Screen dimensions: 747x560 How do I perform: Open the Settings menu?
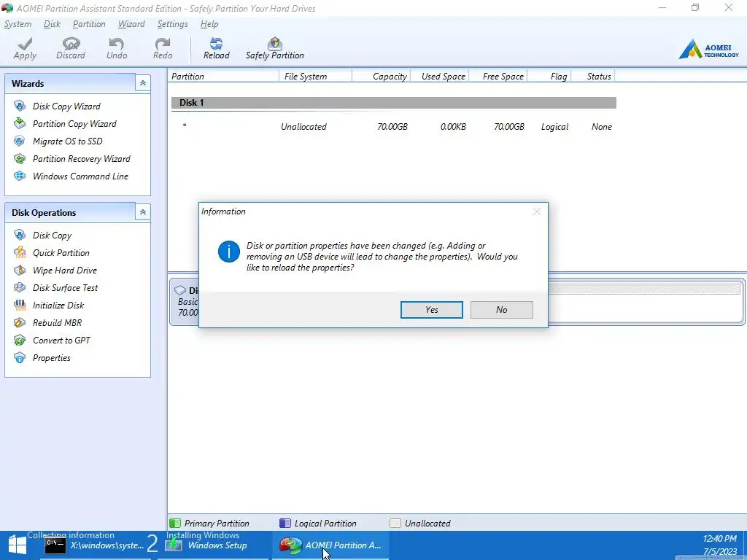tap(172, 24)
